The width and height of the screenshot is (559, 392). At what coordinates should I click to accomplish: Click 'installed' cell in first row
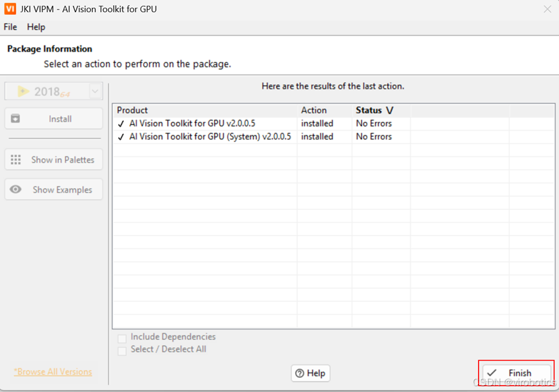coord(317,123)
